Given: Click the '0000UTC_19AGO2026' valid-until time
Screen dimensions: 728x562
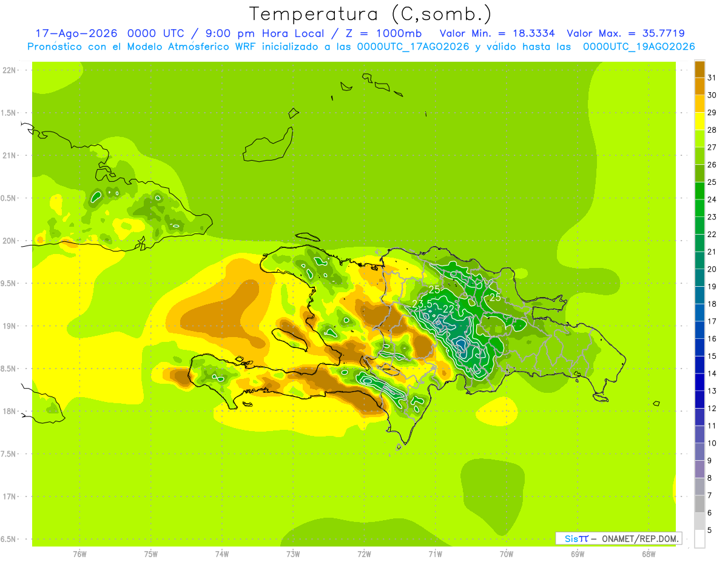Looking at the screenshot, I should tap(639, 47).
